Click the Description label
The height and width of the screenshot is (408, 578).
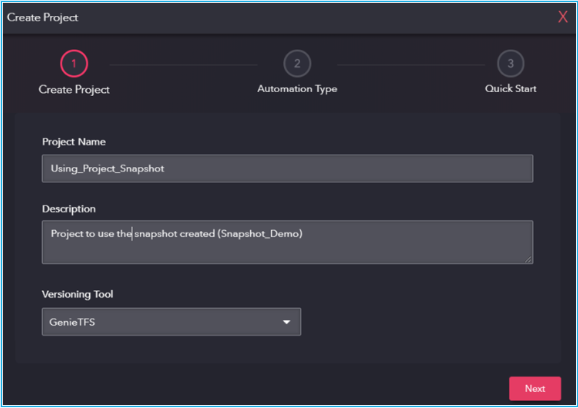69,209
